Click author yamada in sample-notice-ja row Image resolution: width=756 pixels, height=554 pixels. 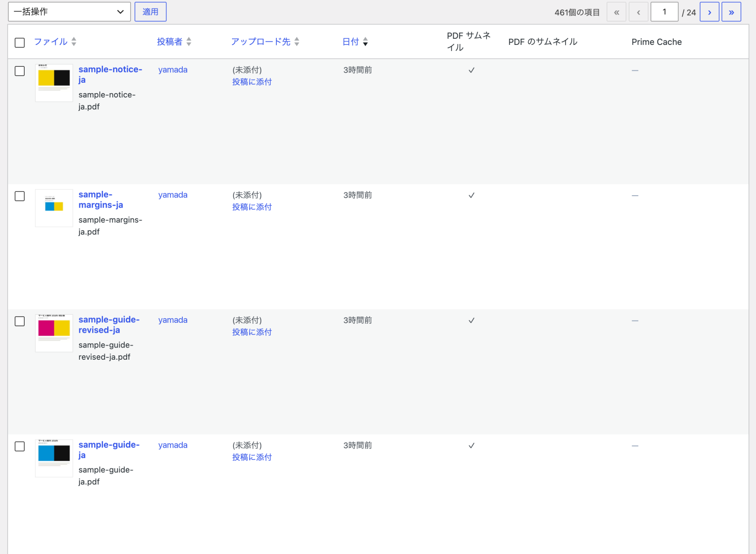173,70
